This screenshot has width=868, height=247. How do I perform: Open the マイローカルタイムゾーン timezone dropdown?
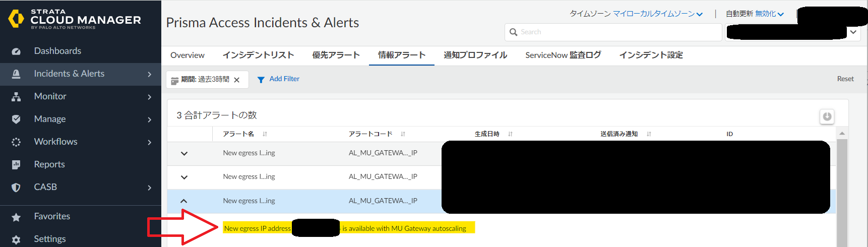point(658,14)
